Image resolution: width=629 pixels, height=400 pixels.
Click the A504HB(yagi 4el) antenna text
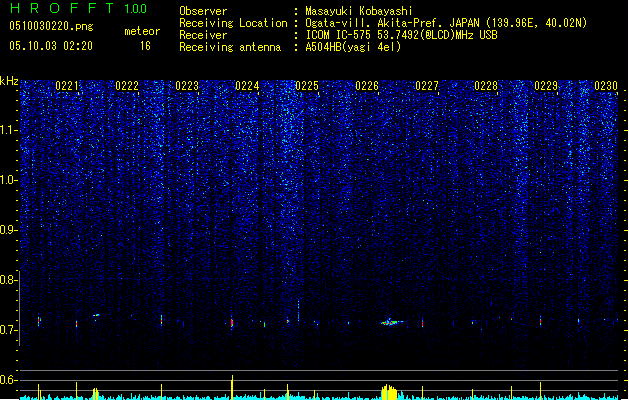(353, 47)
